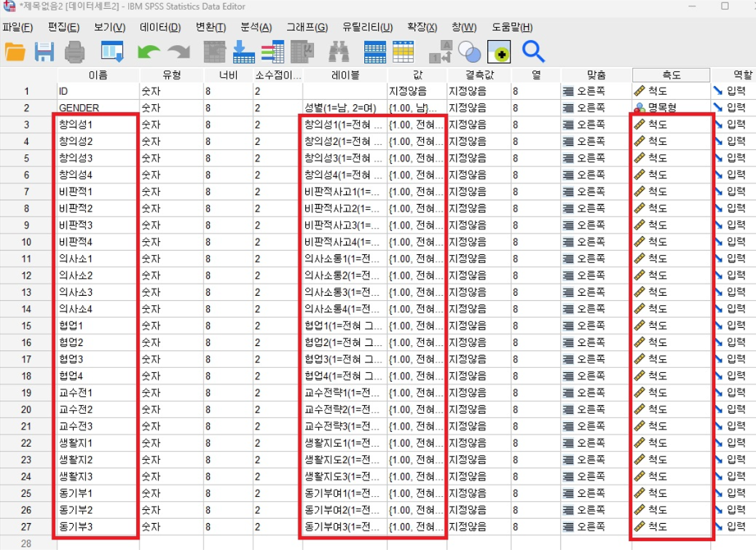
Task: Select variable name cell GENDER
Action: 98,108
